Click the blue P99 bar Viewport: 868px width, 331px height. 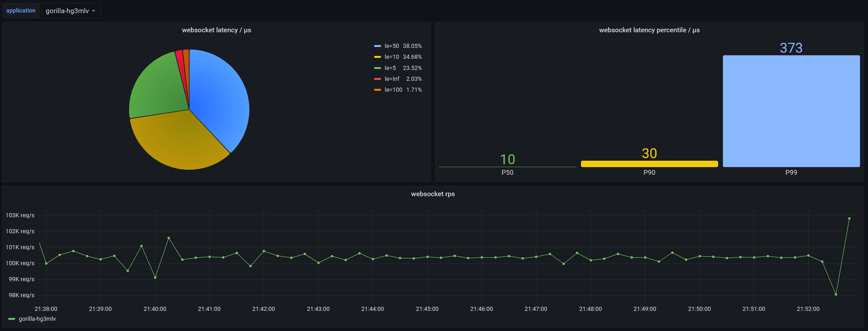pyautogui.click(x=791, y=111)
